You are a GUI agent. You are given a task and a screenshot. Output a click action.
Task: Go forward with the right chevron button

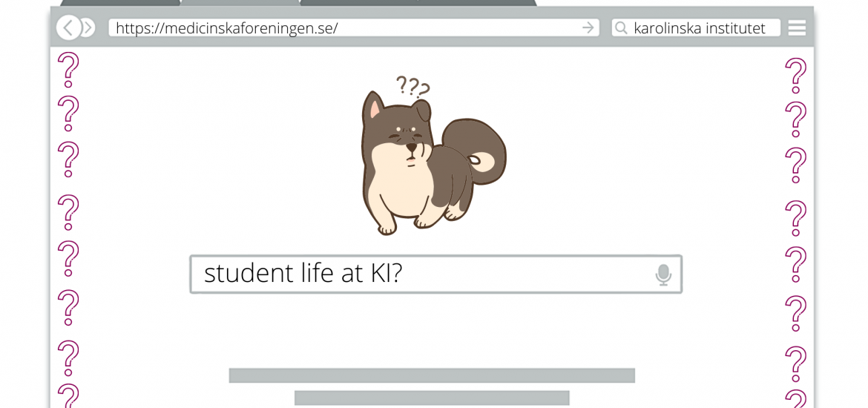[88, 27]
